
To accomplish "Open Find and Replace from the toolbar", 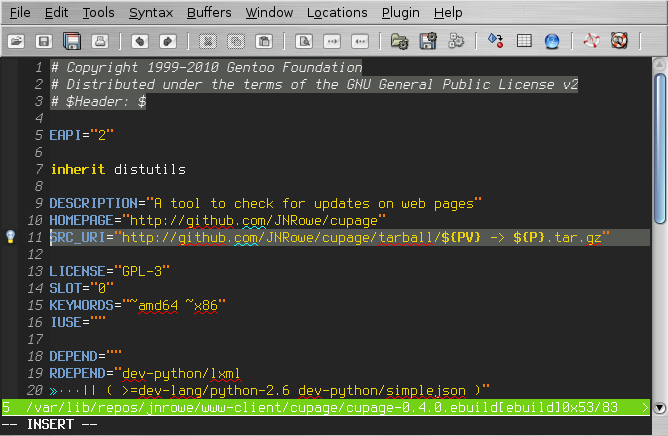I will tap(304, 41).
